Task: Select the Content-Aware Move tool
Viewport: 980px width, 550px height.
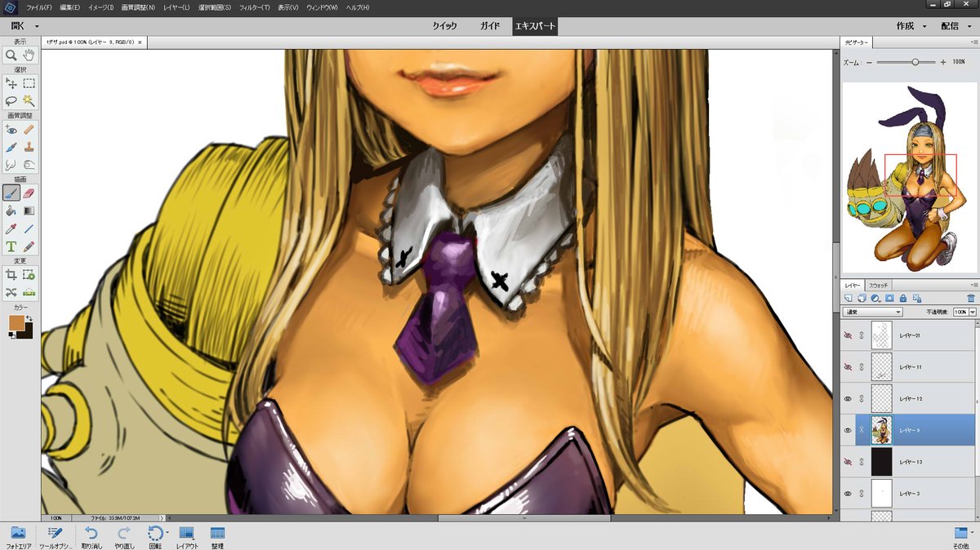Action: click(11, 292)
